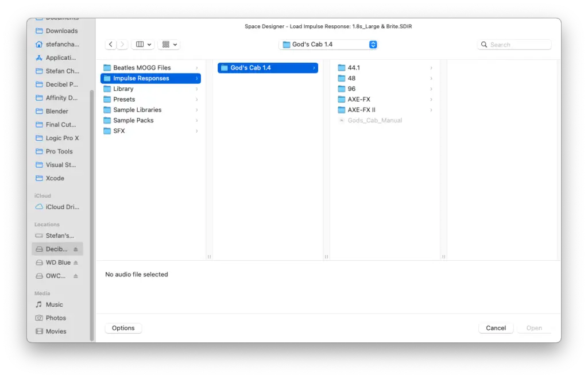Image resolution: width=588 pixels, height=378 pixels.
Task: Open the Final Cut... sidebar folder
Action: (57, 125)
